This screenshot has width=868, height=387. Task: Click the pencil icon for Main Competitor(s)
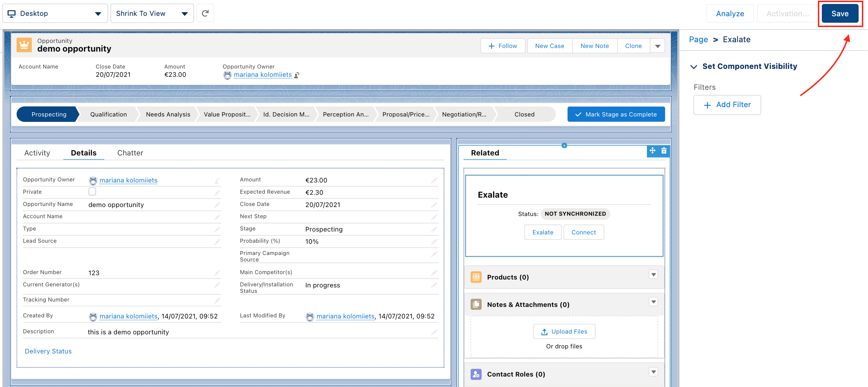click(x=434, y=273)
